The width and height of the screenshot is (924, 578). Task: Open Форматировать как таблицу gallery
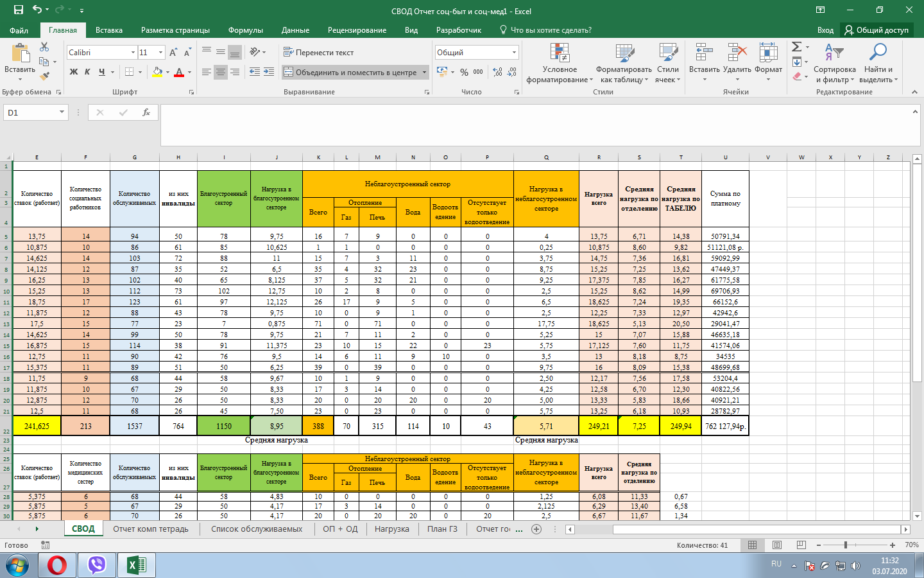(x=624, y=63)
